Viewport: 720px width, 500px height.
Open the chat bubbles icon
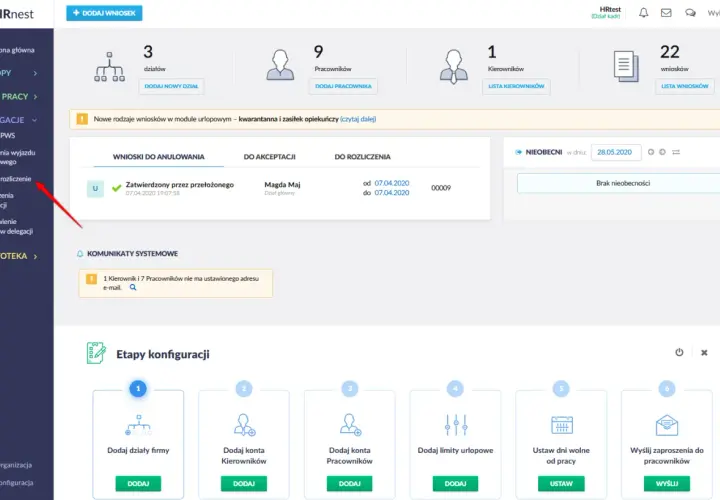point(690,13)
